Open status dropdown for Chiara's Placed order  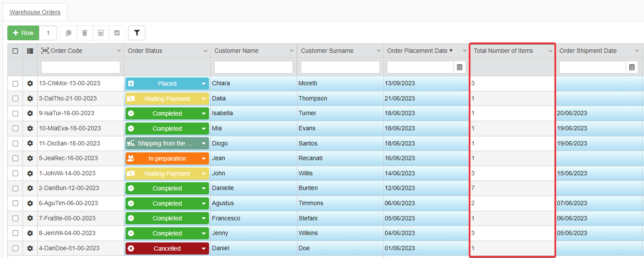click(203, 84)
